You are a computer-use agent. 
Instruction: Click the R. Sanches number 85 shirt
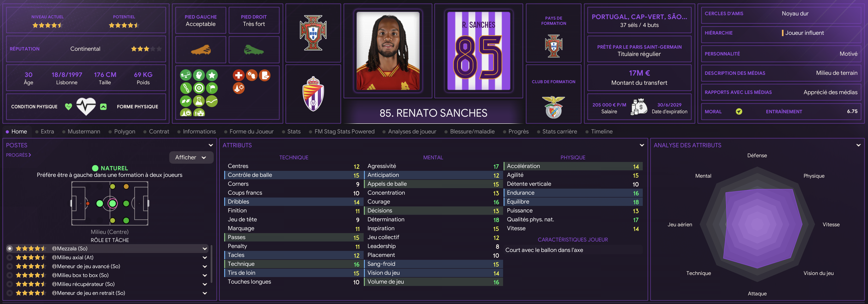(478, 51)
